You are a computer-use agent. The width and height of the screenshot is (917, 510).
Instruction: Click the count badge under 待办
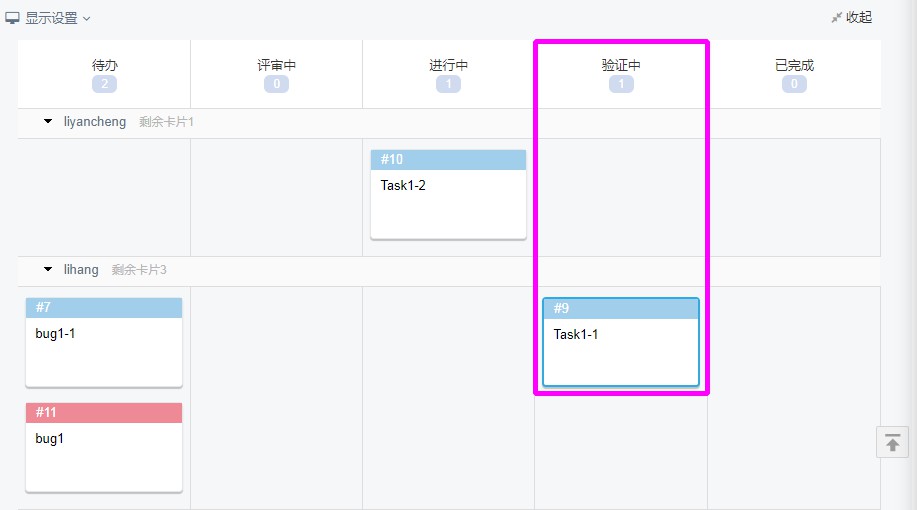point(104,84)
